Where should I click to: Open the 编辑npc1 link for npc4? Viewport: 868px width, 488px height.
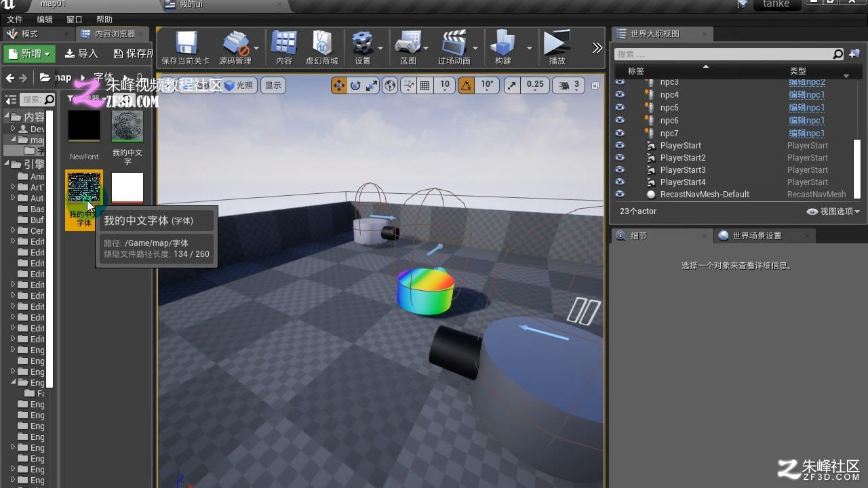tap(806, 95)
